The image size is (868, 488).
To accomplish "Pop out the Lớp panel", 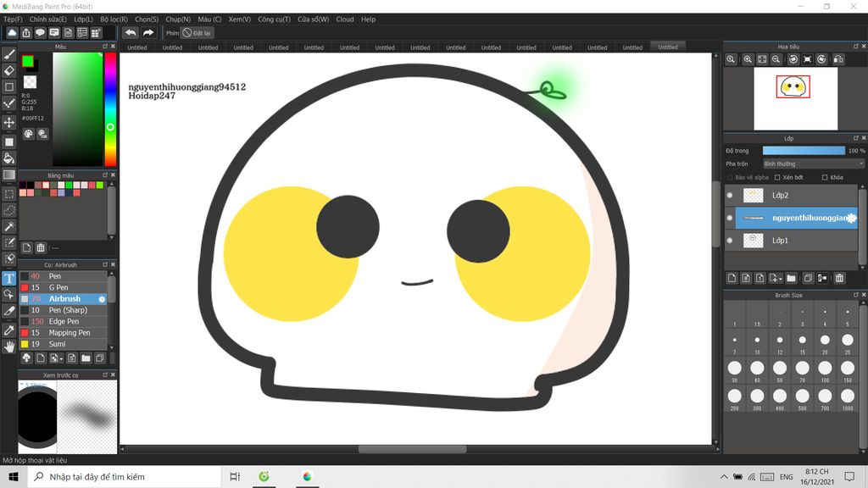I will [x=856, y=138].
